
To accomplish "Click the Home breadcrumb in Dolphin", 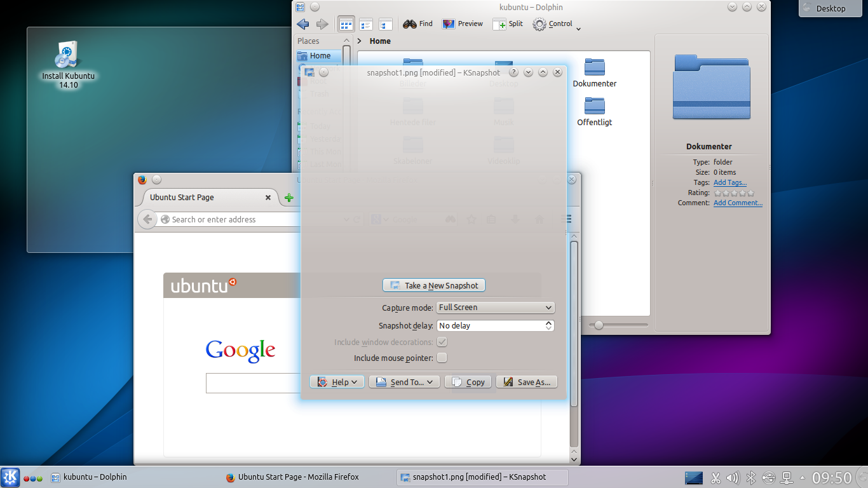I will click(380, 41).
